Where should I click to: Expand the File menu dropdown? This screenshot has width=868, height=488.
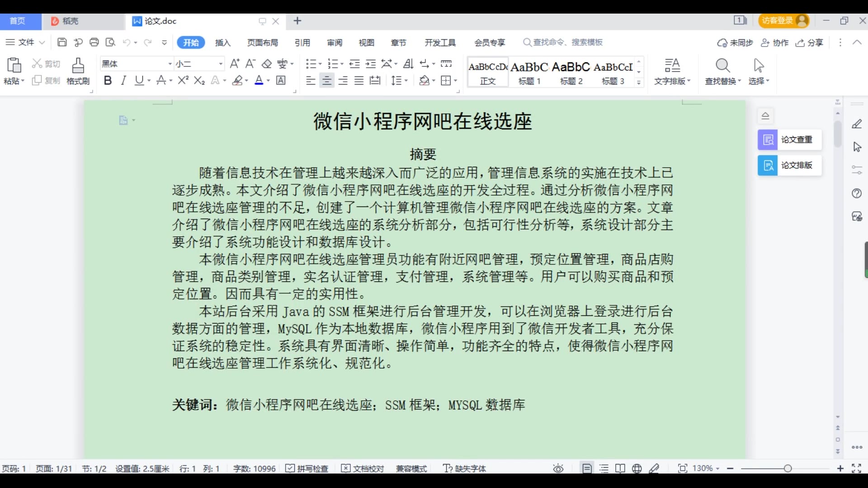pyautogui.click(x=25, y=42)
